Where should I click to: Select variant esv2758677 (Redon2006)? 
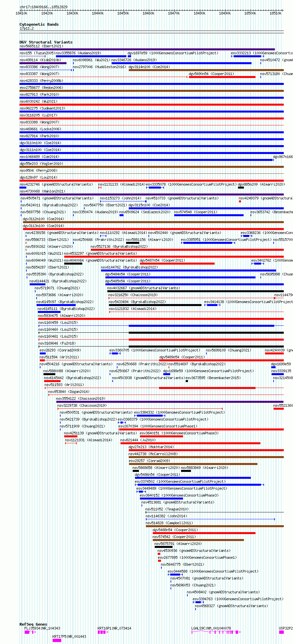point(41,88)
